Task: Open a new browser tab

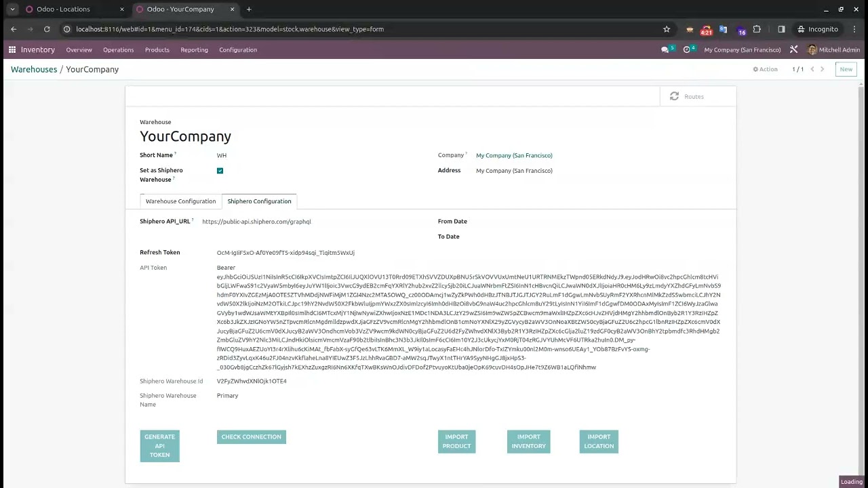Action: 249,9
